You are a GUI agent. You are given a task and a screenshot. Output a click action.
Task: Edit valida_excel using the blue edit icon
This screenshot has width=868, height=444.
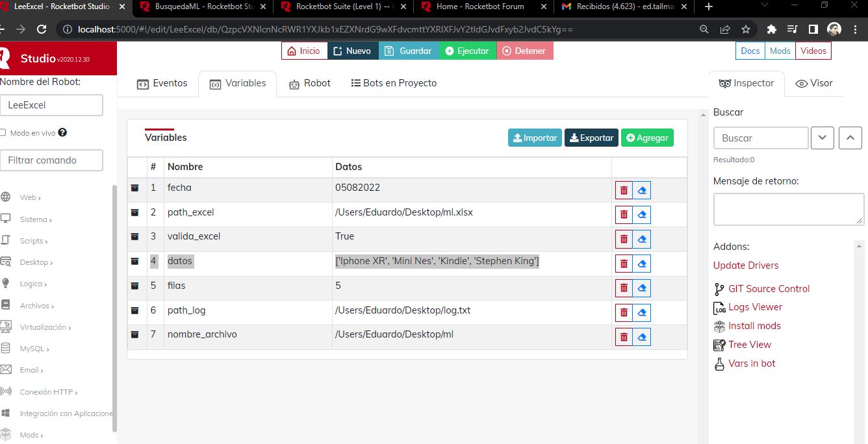click(x=642, y=238)
